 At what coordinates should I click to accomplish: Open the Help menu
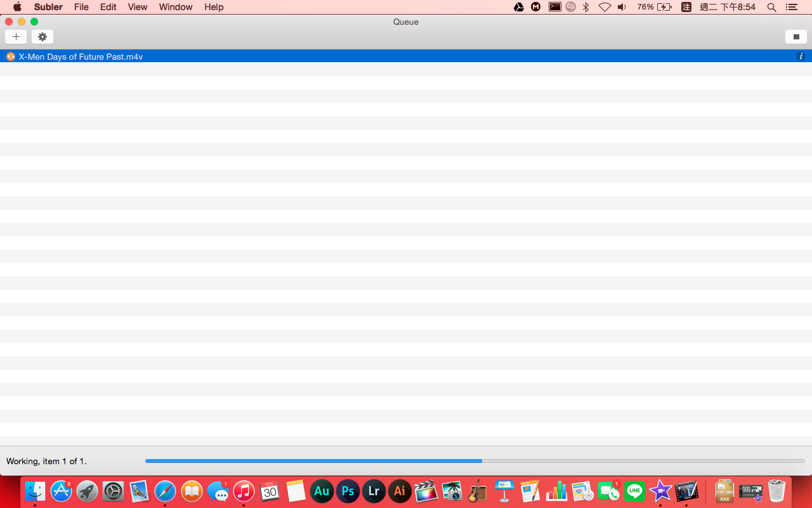pos(214,7)
